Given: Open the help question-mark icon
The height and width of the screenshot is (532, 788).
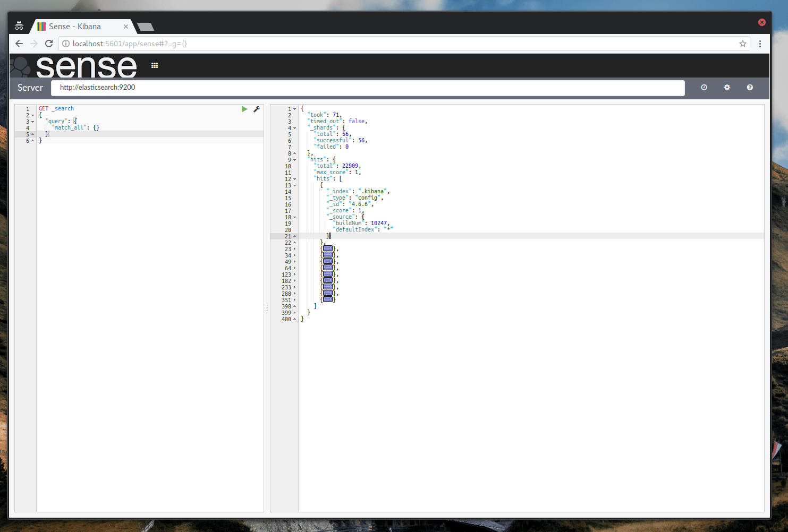Looking at the screenshot, I should point(750,87).
